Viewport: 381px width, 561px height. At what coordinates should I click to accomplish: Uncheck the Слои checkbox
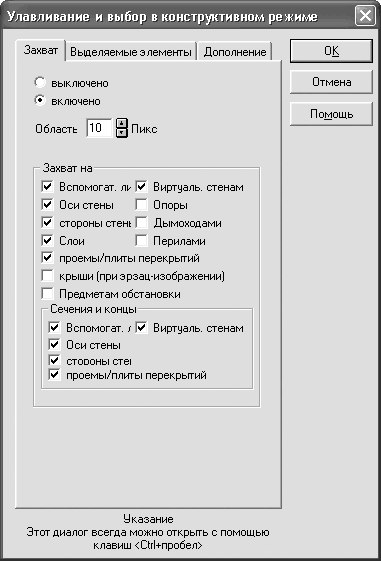(48, 240)
